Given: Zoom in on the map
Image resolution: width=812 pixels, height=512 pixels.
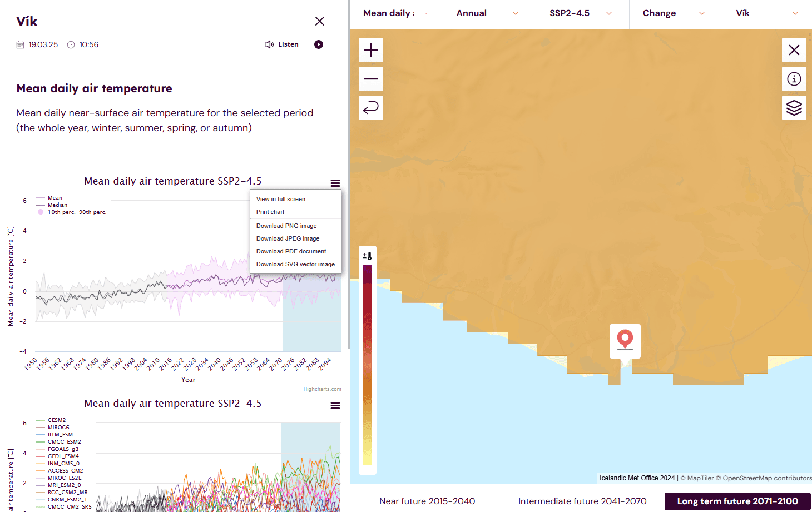Looking at the screenshot, I should [x=371, y=51].
